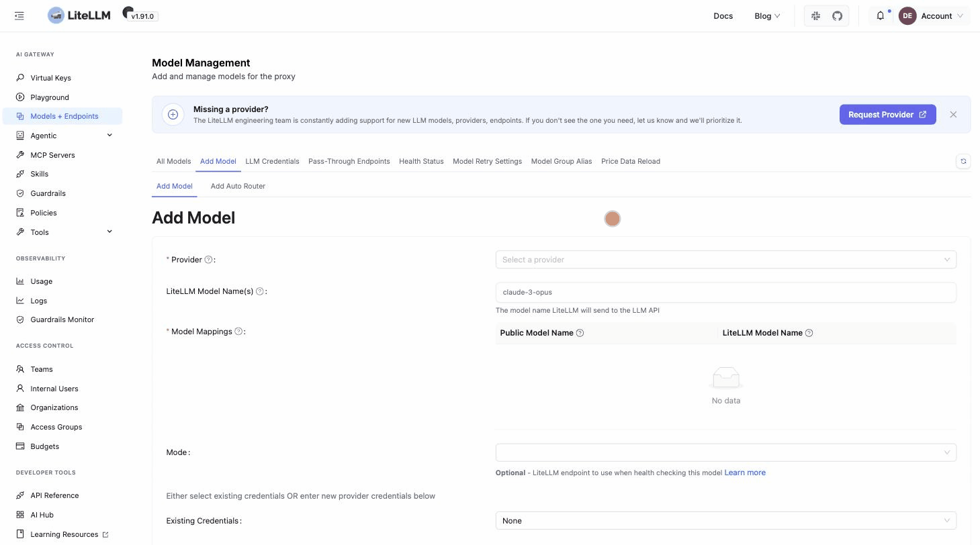Open notifications bell

tap(881, 15)
